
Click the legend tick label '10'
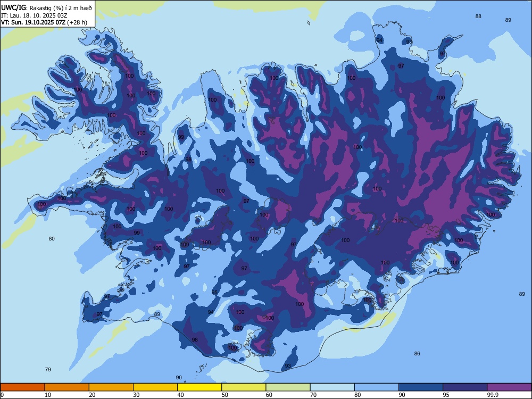click(x=48, y=395)
